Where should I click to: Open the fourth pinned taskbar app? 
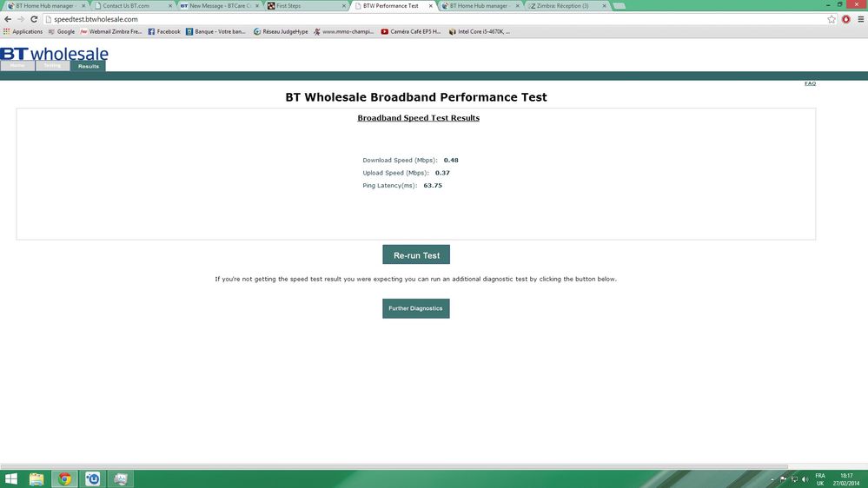[x=120, y=478]
